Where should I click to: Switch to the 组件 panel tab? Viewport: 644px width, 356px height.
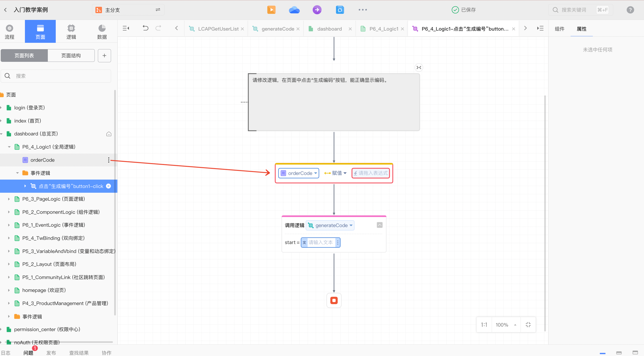coord(559,29)
